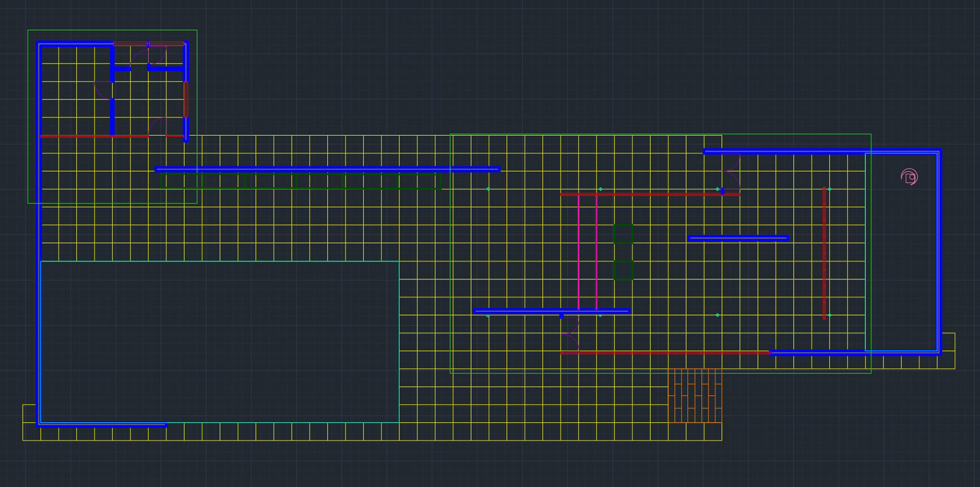
Task: Select the right magenta vertical line
Action: tap(596, 252)
